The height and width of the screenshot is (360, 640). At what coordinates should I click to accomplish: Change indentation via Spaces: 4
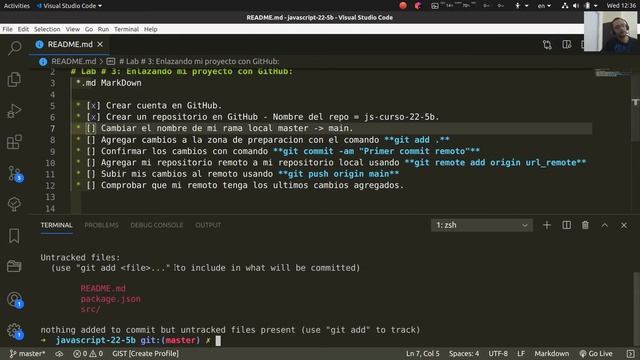[x=464, y=353]
